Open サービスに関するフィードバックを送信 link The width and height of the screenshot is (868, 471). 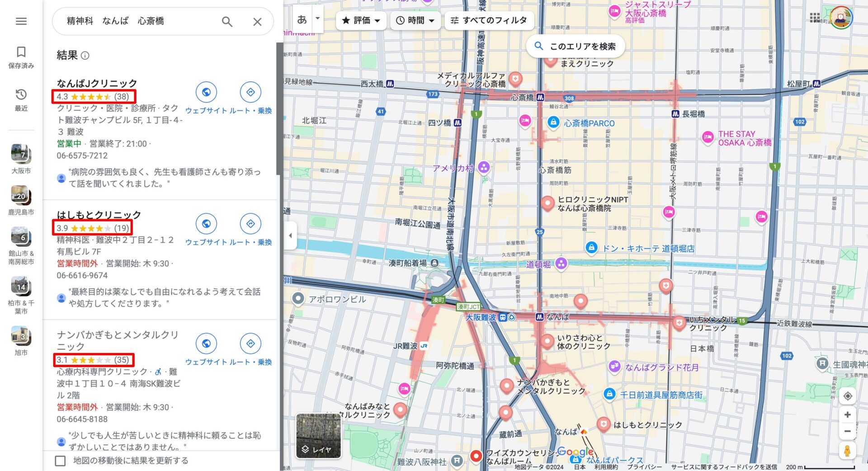[x=724, y=467]
